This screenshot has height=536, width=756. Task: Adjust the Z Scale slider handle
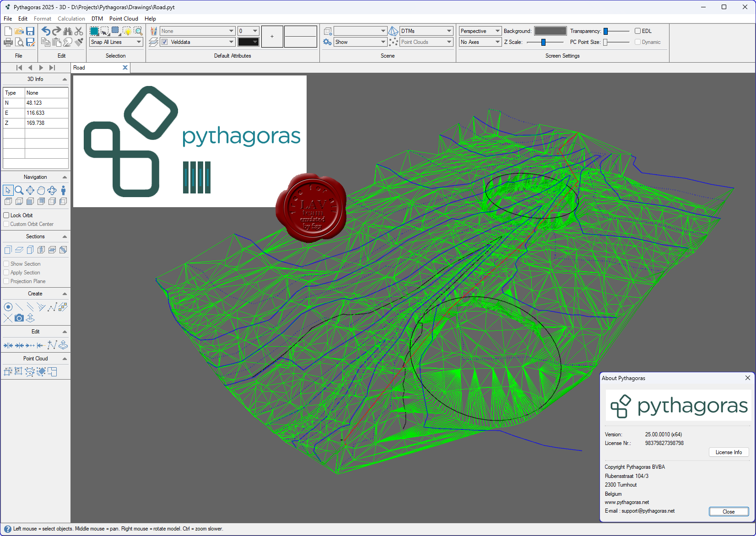pyautogui.click(x=543, y=42)
